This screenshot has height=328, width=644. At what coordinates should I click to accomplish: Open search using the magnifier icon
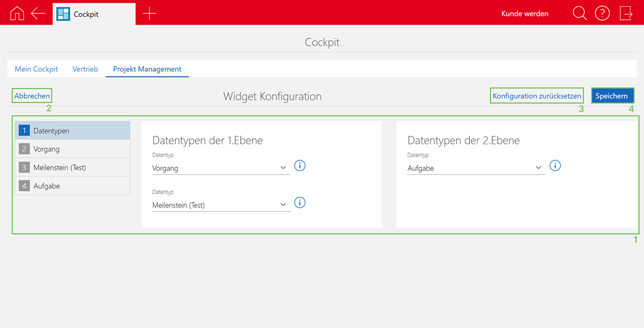click(579, 13)
